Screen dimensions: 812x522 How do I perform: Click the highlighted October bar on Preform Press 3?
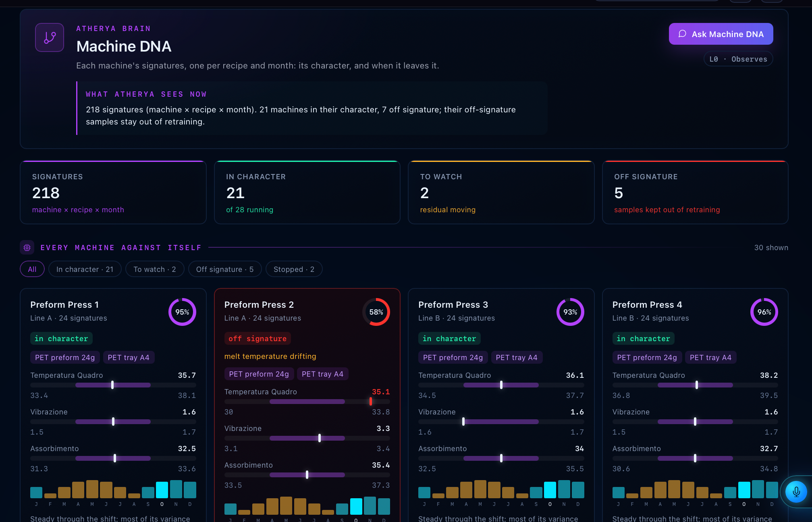[x=550, y=490]
